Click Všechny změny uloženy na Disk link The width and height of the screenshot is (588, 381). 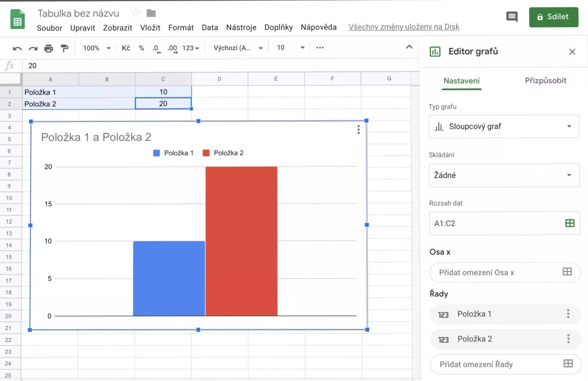pos(404,27)
